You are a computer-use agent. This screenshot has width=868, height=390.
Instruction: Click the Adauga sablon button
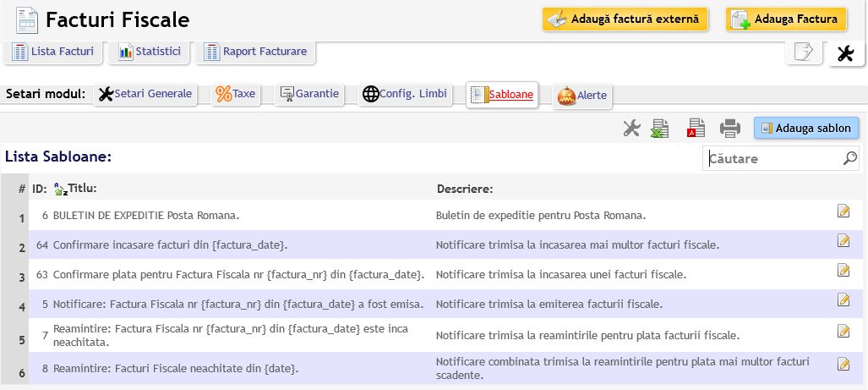tap(806, 128)
